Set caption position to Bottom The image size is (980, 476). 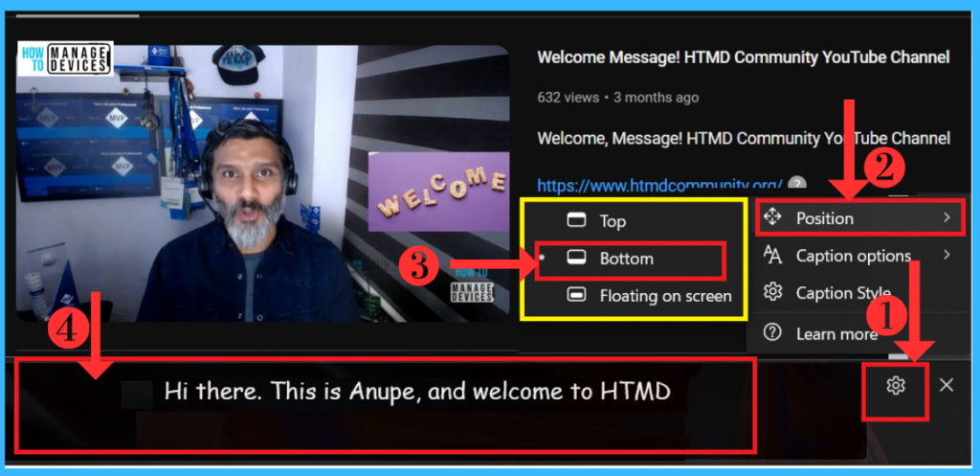click(x=634, y=259)
